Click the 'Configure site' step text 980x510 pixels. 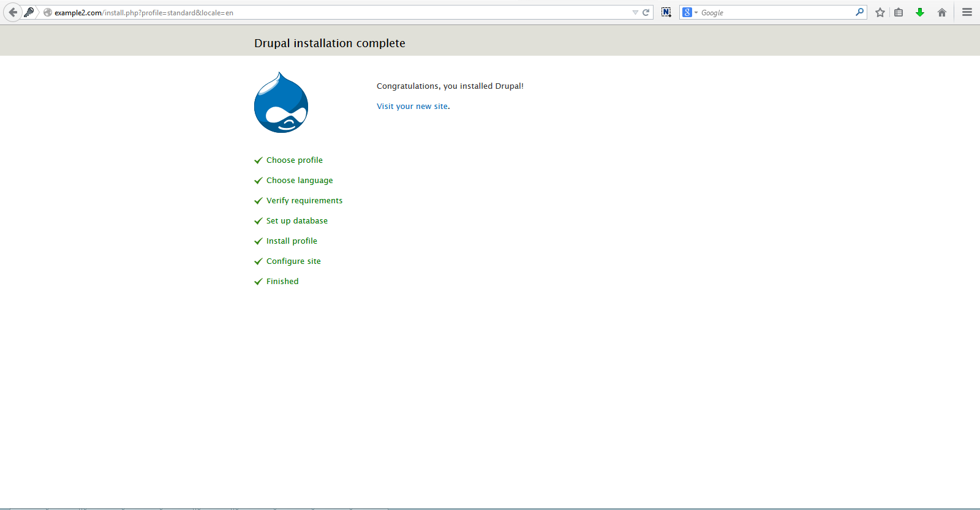coord(293,261)
